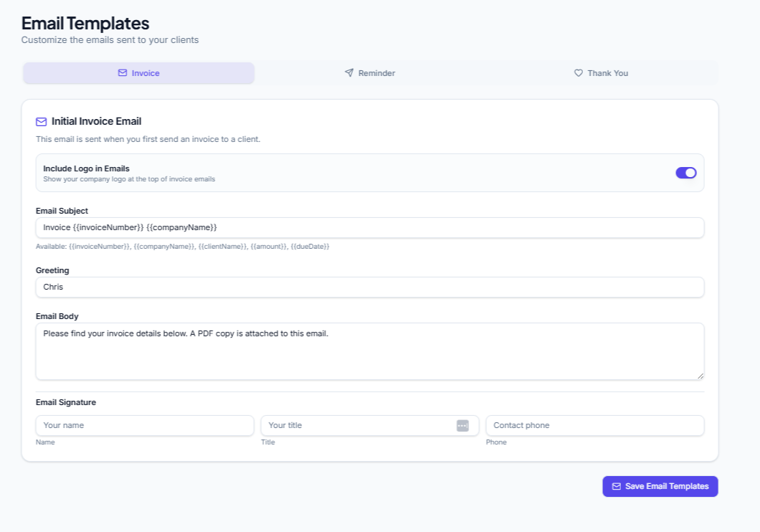Click the envelope icon on Save Email Templates button
Viewport: 760px width, 532px height.
click(617, 486)
